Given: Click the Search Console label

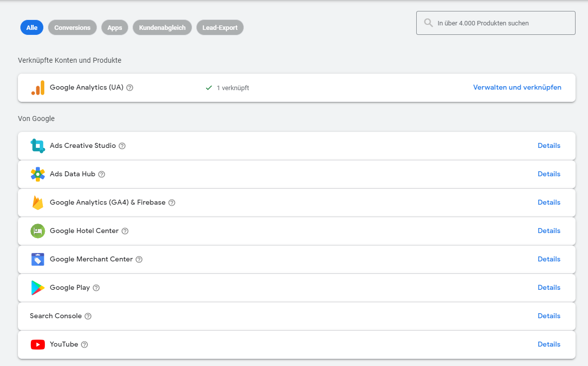Looking at the screenshot, I should (x=56, y=316).
